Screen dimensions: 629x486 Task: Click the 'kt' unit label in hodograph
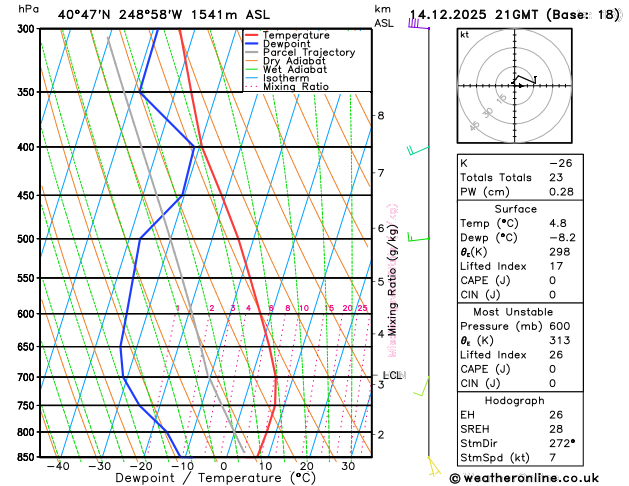point(465,35)
